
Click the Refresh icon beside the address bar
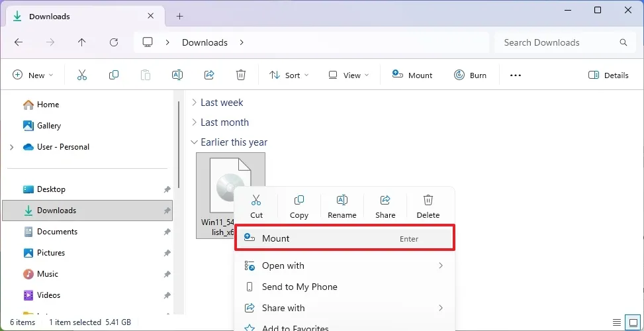click(x=114, y=42)
